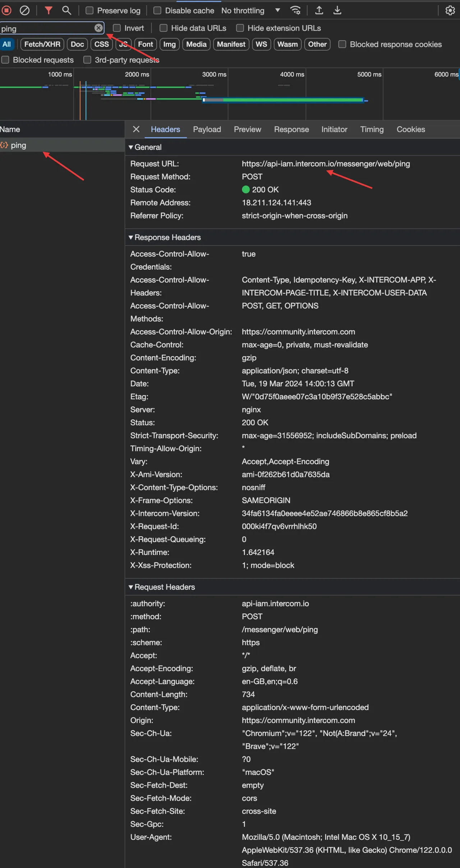This screenshot has width=460, height=868.
Task: View the Cookies tab
Action: click(x=411, y=129)
